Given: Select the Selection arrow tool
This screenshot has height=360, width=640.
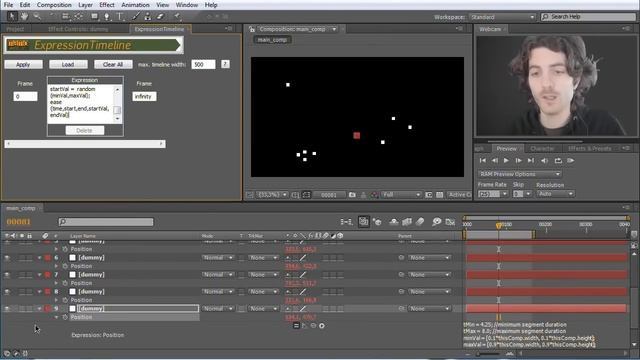Looking at the screenshot, I should coord(12,16).
